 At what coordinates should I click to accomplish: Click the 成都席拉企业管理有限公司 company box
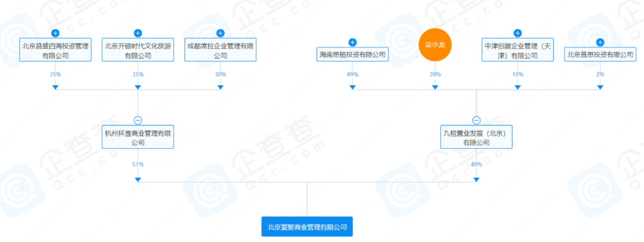pyautogui.click(x=221, y=50)
